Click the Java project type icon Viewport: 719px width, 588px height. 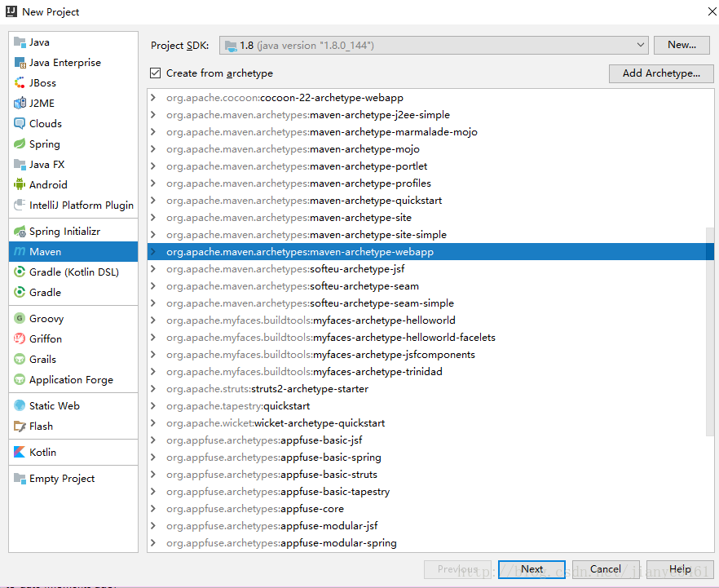point(20,42)
